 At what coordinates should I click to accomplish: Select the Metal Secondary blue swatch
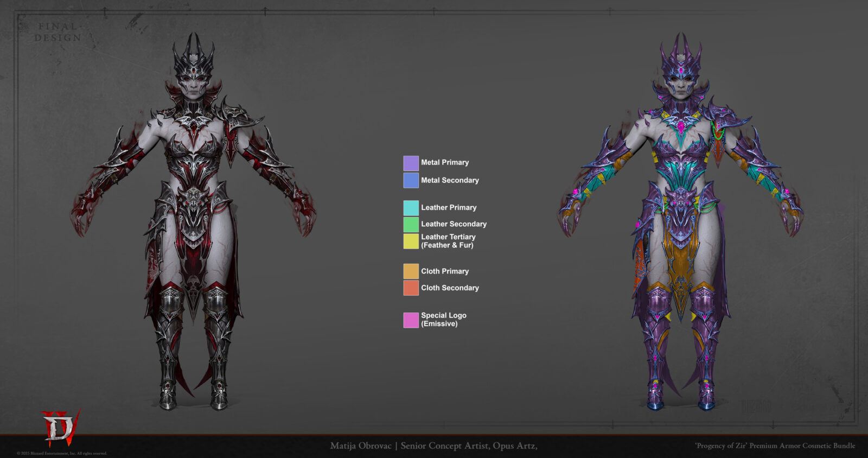(x=411, y=180)
